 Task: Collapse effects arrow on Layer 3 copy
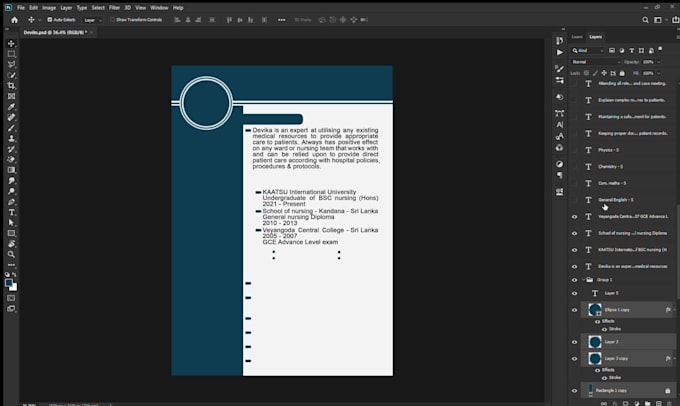[x=674, y=358]
